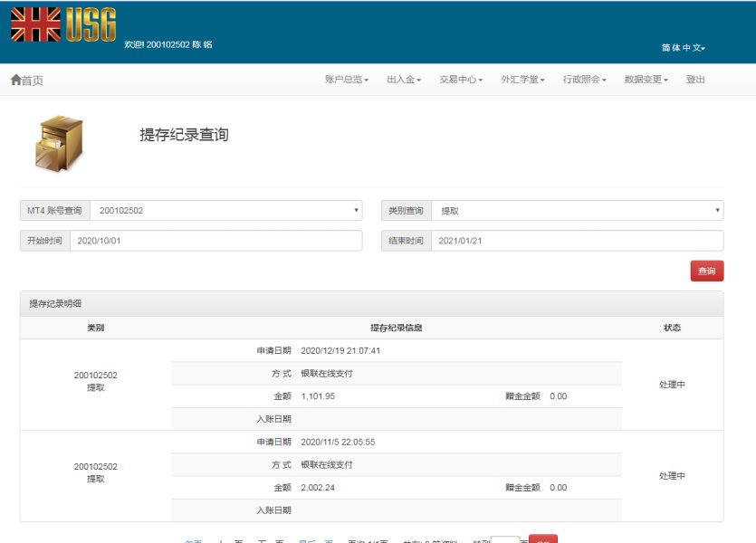The image size is (756, 543).
Task: Expand the 交易中心 menu
Action: pyautogui.click(x=461, y=80)
